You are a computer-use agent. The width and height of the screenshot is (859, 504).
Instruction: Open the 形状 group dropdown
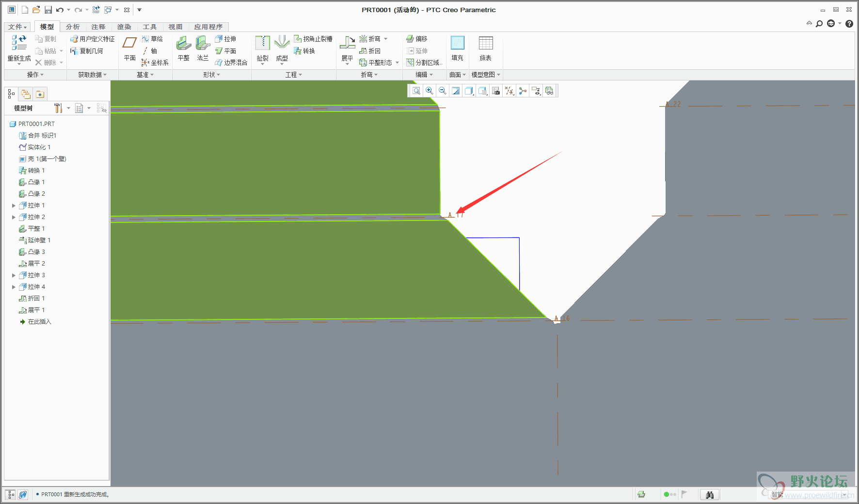coord(212,75)
